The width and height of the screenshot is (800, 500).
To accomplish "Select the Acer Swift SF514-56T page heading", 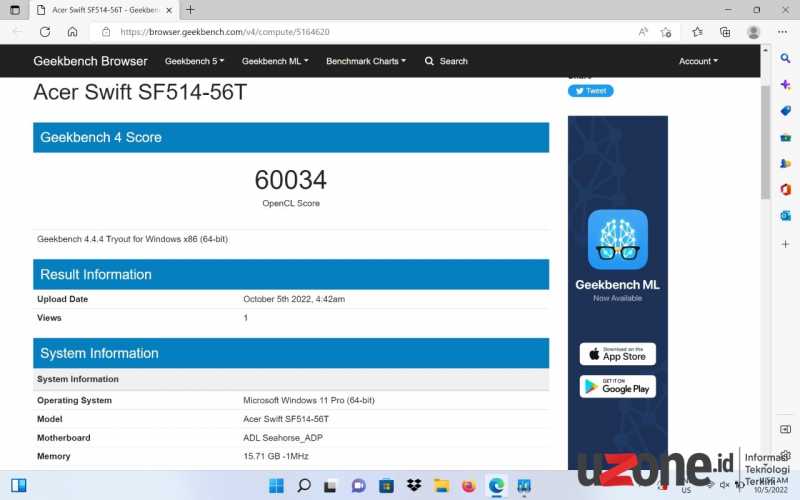I will click(x=140, y=92).
